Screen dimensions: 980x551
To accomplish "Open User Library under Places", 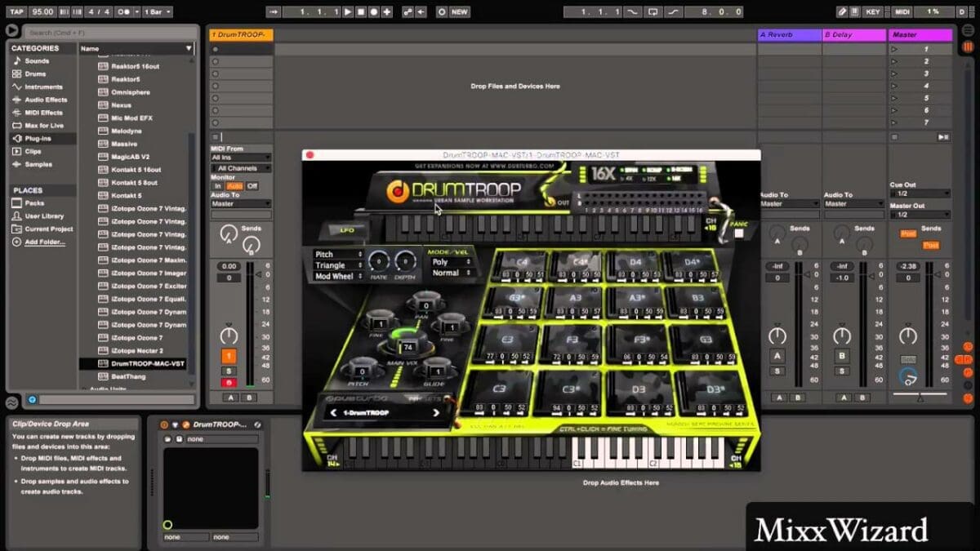I will (x=44, y=216).
